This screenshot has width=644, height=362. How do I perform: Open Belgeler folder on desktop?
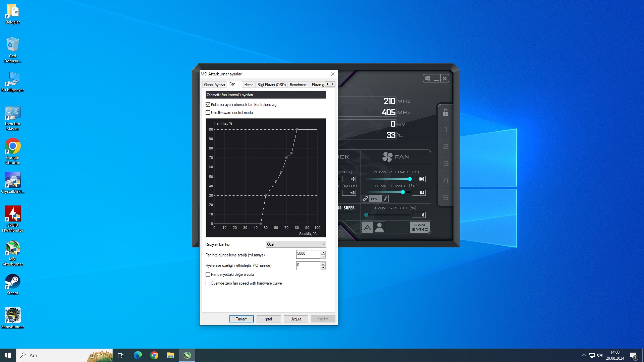pyautogui.click(x=12, y=14)
